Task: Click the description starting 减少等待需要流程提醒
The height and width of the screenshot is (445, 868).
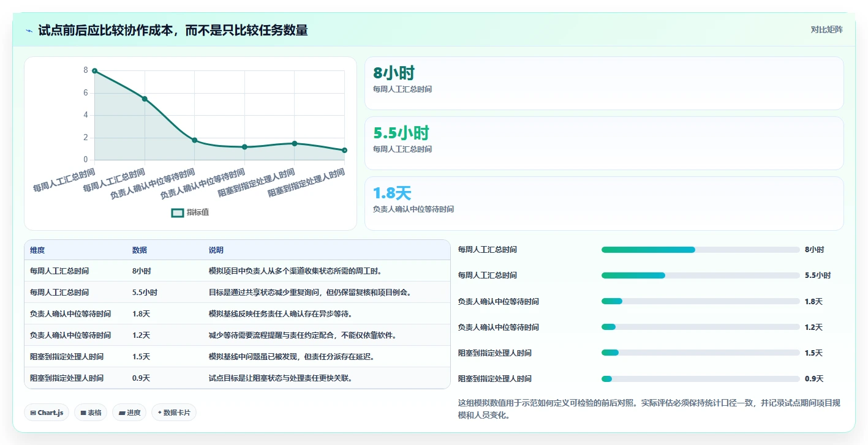Action: point(303,335)
